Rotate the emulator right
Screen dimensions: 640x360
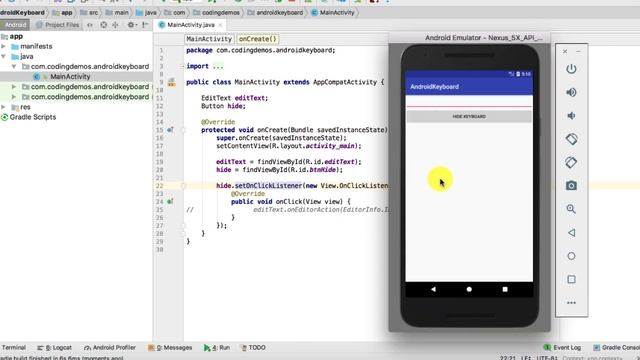[571, 162]
